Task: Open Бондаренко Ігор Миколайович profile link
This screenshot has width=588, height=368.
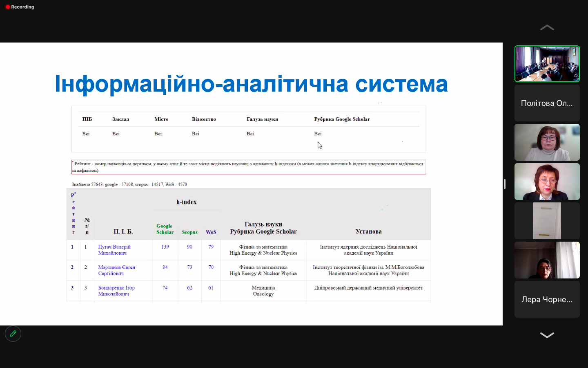Action: 116,291
